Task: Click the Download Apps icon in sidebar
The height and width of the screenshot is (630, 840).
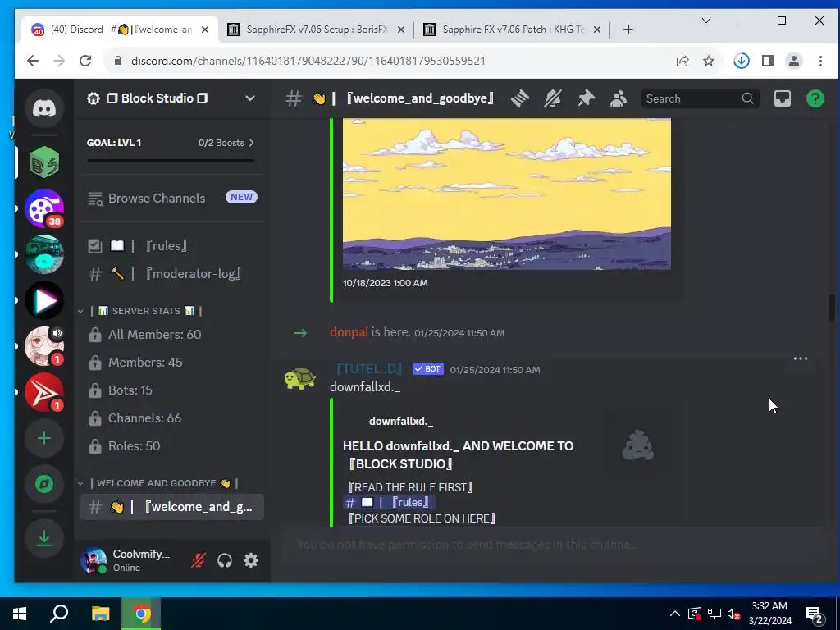Action: click(x=44, y=538)
